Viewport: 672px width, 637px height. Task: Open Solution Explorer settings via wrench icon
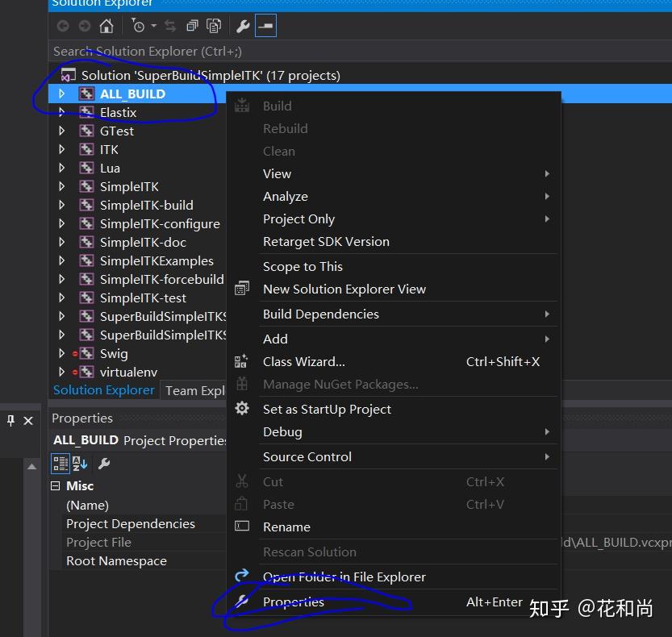244,25
